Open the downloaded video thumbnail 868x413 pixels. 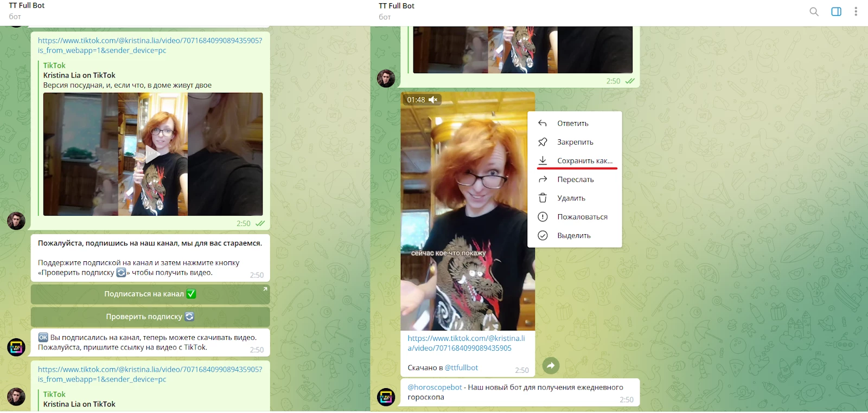click(x=468, y=211)
